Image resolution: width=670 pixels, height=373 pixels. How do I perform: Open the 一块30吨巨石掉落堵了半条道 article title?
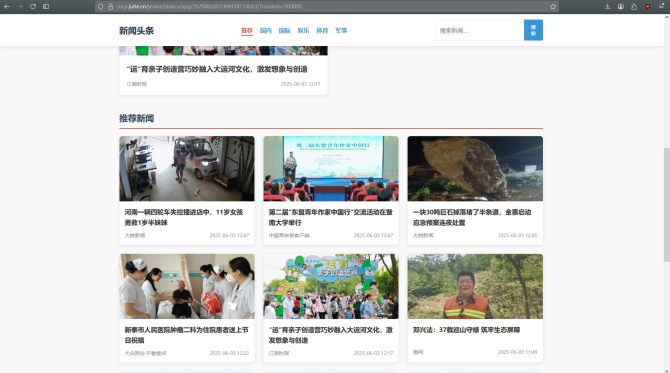pos(472,217)
